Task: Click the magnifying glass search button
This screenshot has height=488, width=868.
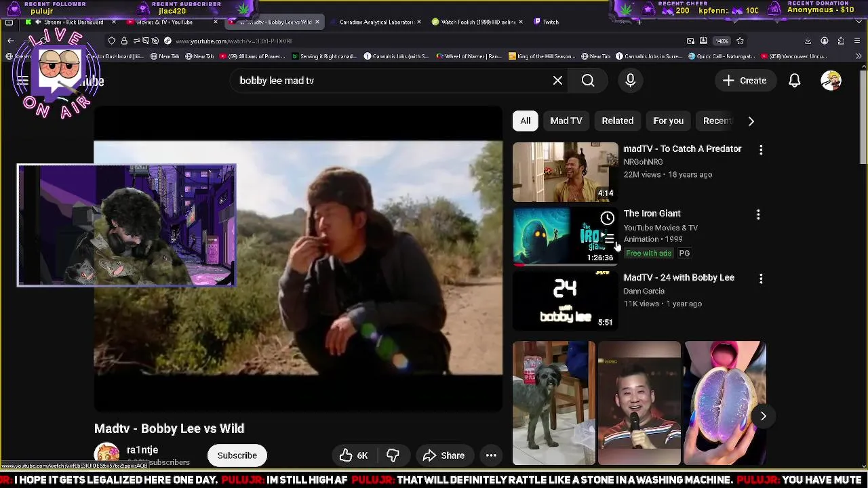Action: click(x=588, y=81)
